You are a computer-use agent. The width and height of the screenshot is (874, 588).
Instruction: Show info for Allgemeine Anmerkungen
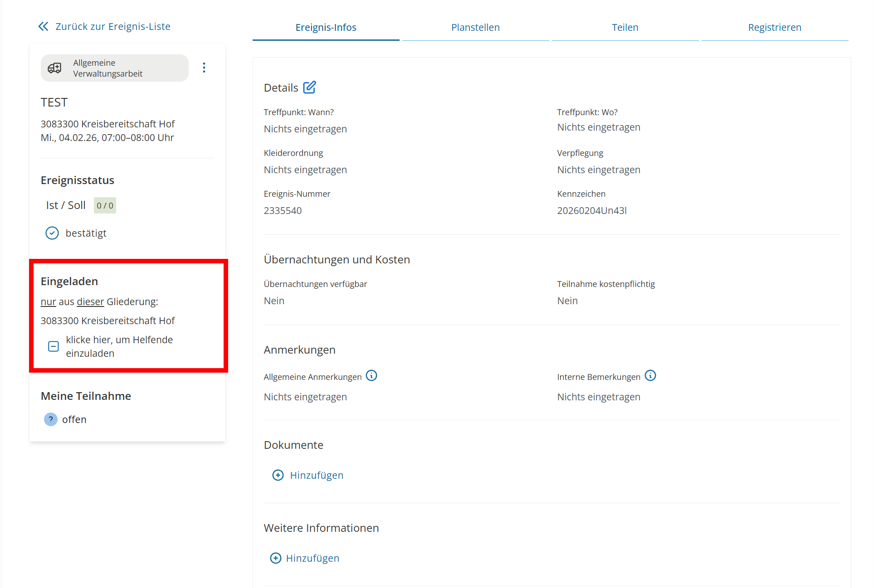click(371, 376)
